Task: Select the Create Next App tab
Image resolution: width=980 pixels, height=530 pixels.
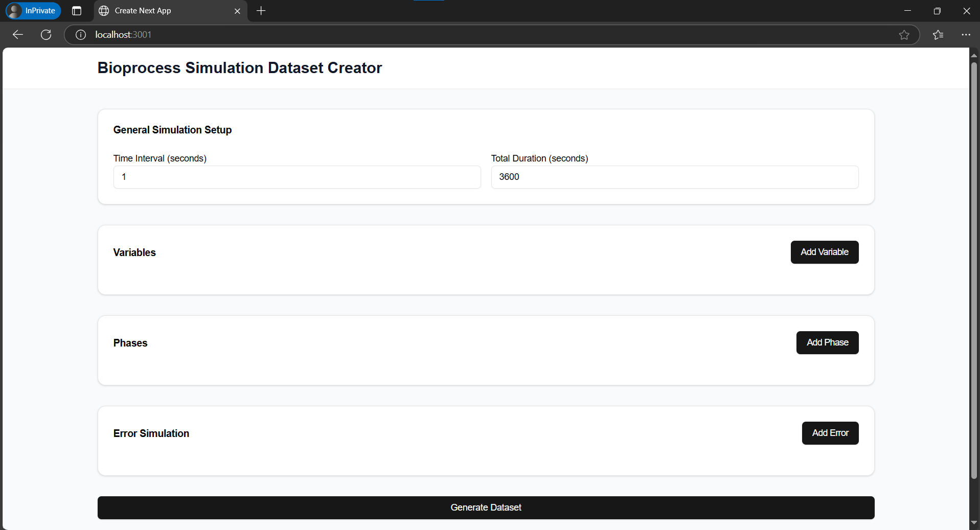Action: (x=170, y=11)
